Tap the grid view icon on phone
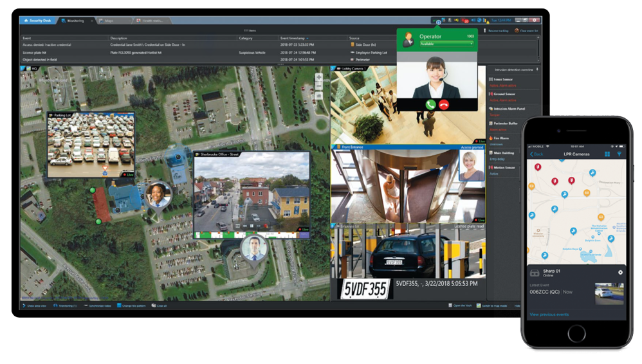This screenshot has height=364, width=642. pyautogui.click(x=607, y=154)
